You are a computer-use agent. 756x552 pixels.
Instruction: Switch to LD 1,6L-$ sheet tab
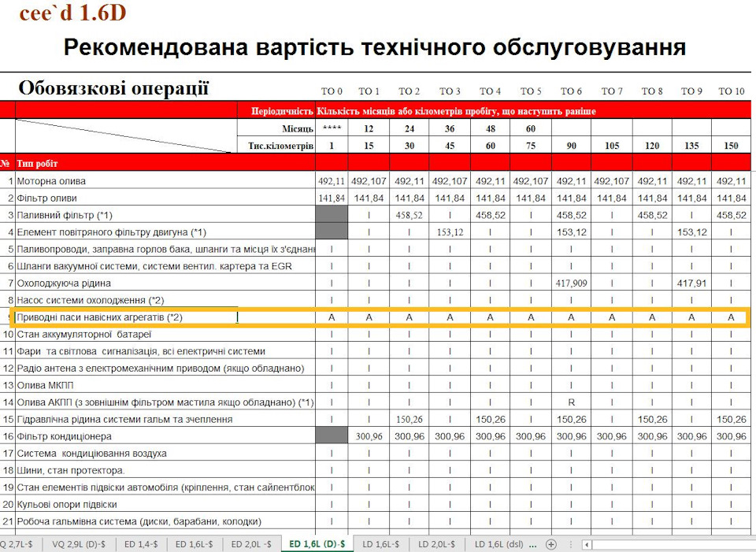(x=380, y=544)
